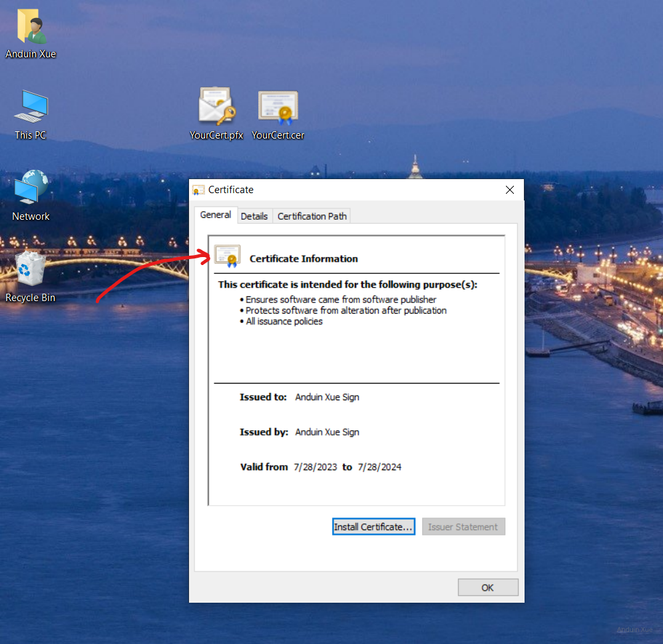Click the Issuer Statement button
The width and height of the screenshot is (663, 644).
tap(463, 527)
